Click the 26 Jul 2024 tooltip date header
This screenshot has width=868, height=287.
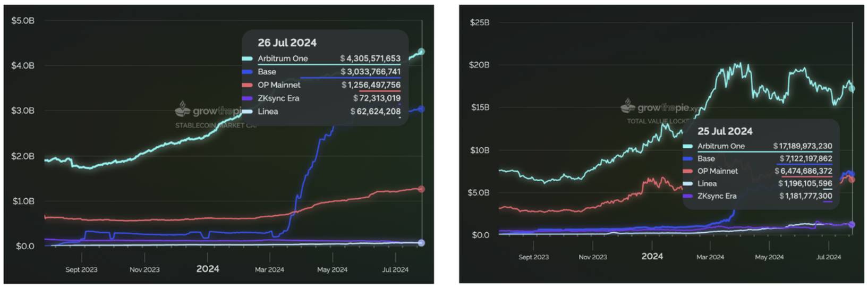pyautogui.click(x=287, y=43)
